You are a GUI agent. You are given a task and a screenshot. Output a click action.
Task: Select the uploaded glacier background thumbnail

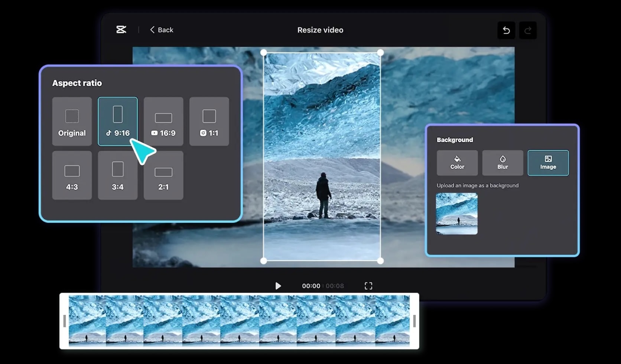(x=457, y=214)
